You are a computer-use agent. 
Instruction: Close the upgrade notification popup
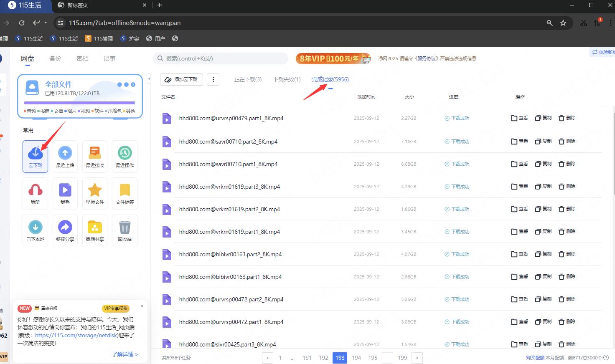click(x=142, y=306)
